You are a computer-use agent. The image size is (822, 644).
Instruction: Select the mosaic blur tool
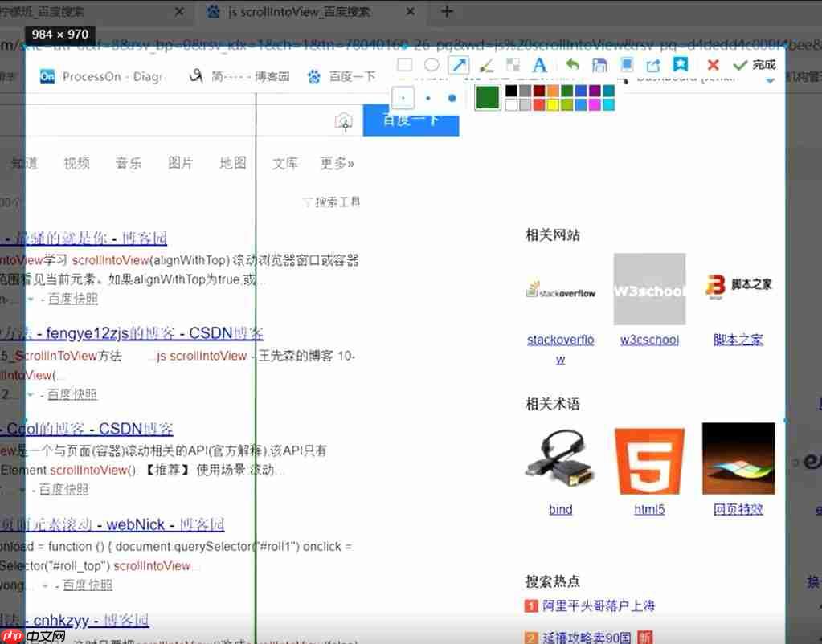[513, 64]
